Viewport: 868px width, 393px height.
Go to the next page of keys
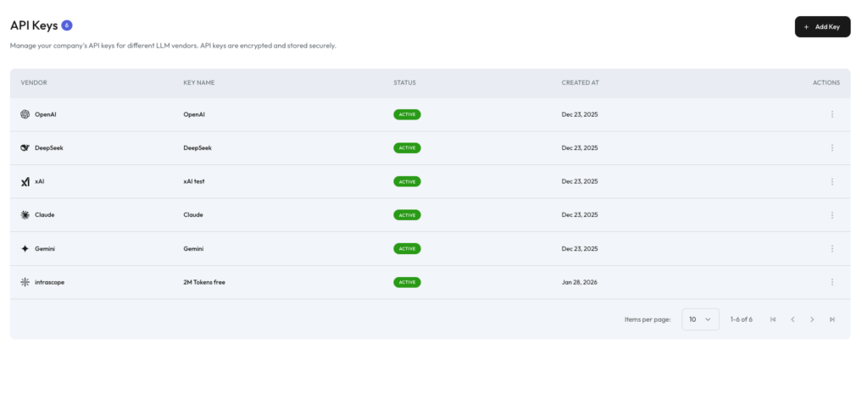coord(812,319)
